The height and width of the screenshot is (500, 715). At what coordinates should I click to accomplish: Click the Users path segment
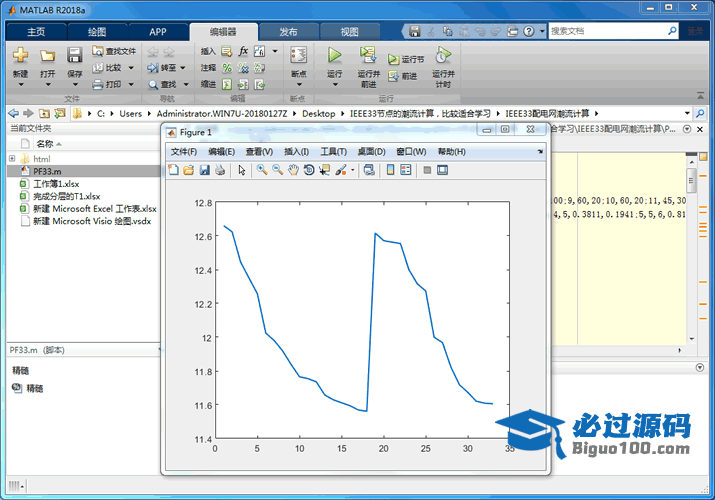130,113
